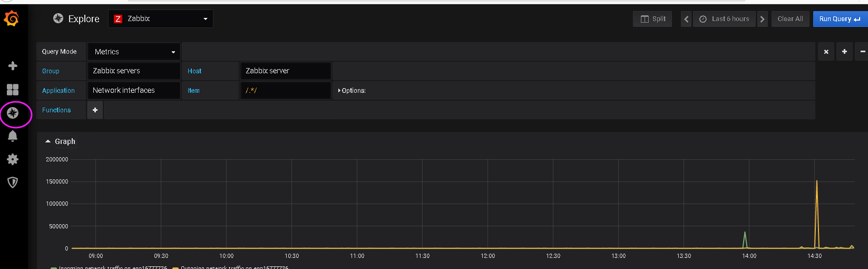Open the Dashboards grid icon in sidebar
The image size is (868, 269).
point(13,90)
